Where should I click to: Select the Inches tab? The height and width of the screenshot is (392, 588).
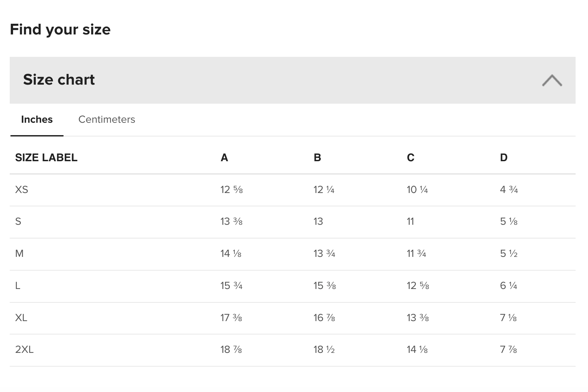[37, 119]
